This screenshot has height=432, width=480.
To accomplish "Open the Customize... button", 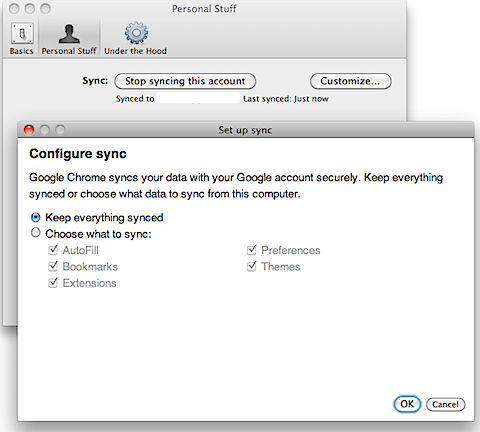I will click(x=350, y=81).
